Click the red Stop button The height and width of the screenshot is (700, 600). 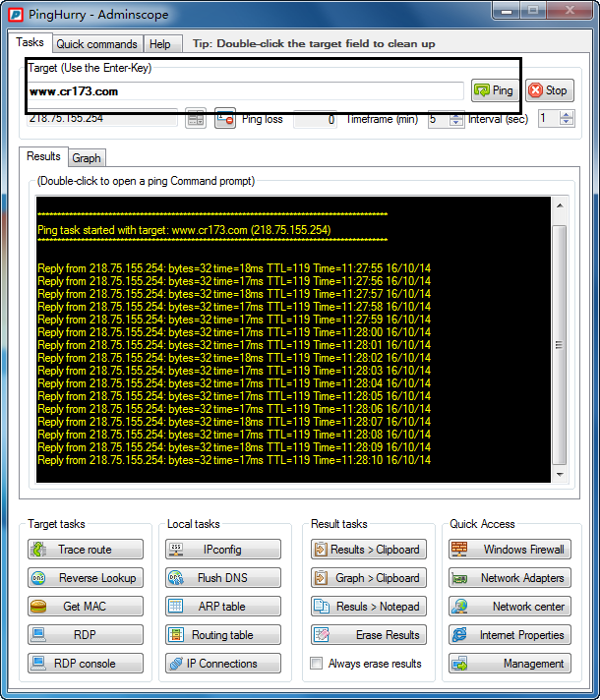[x=550, y=90]
